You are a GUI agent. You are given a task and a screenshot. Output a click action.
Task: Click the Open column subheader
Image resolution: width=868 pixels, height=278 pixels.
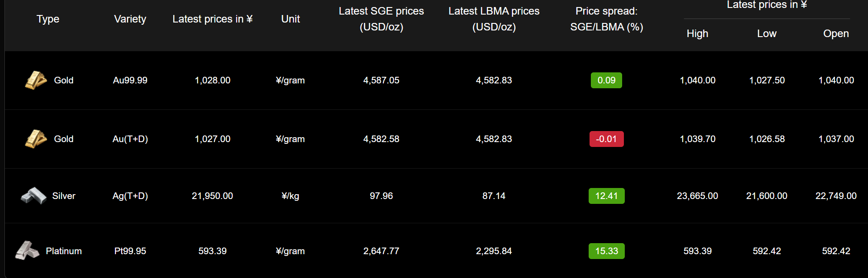click(836, 34)
